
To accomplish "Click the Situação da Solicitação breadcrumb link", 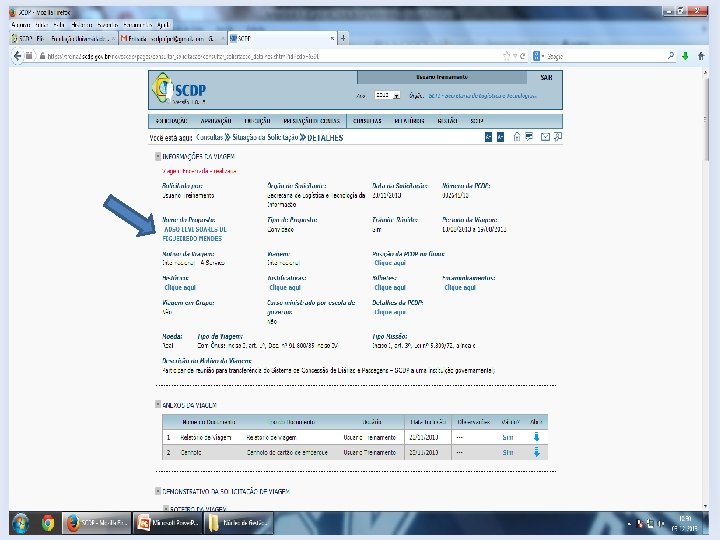I will (x=265, y=137).
